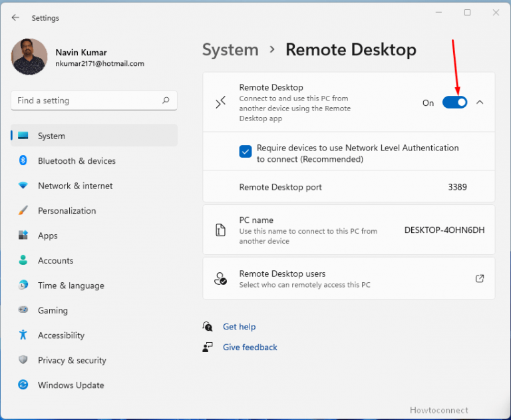The image size is (511, 420).
Task: Click the Remote Desktop port value 3389
Action: click(457, 187)
